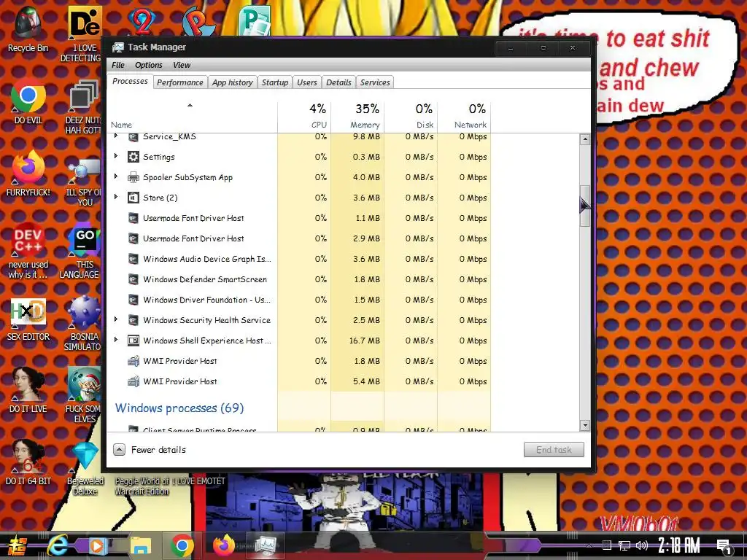The width and height of the screenshot is (747, 560).
Task: Click the Settings gear process icon
Action: tap(133, 157)
